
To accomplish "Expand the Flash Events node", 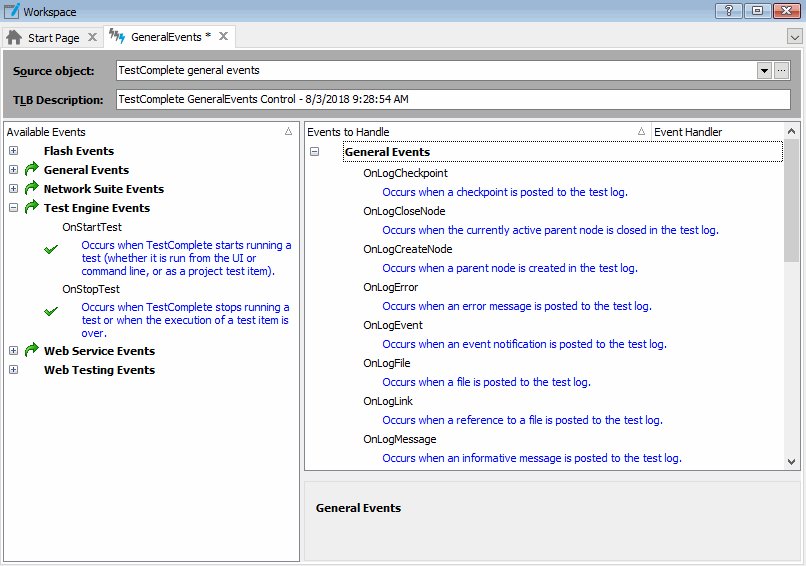I will click(13, 151).
